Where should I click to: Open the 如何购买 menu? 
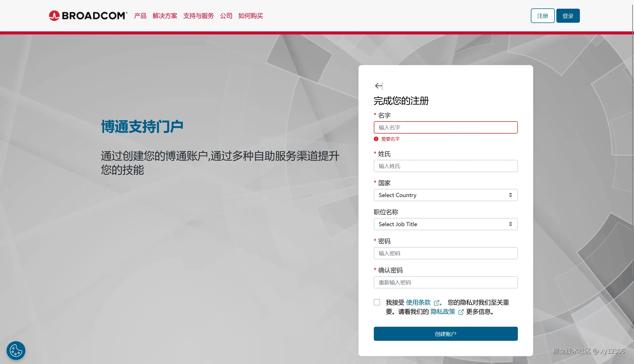point(250,16)
